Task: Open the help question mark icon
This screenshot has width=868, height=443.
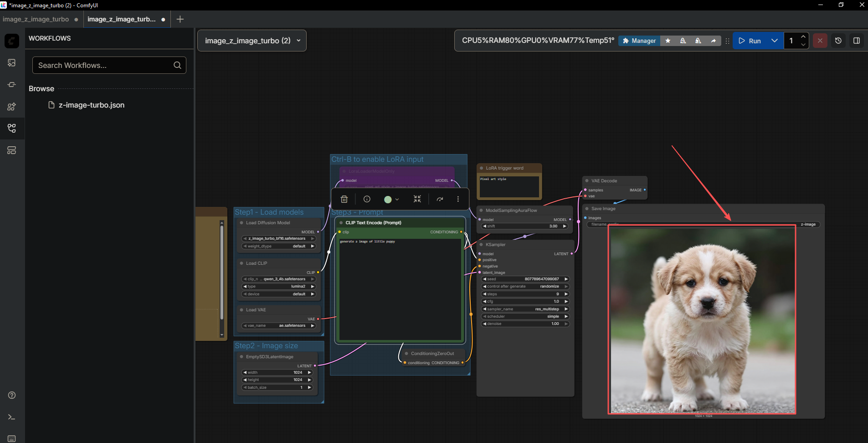Action: 12,395
